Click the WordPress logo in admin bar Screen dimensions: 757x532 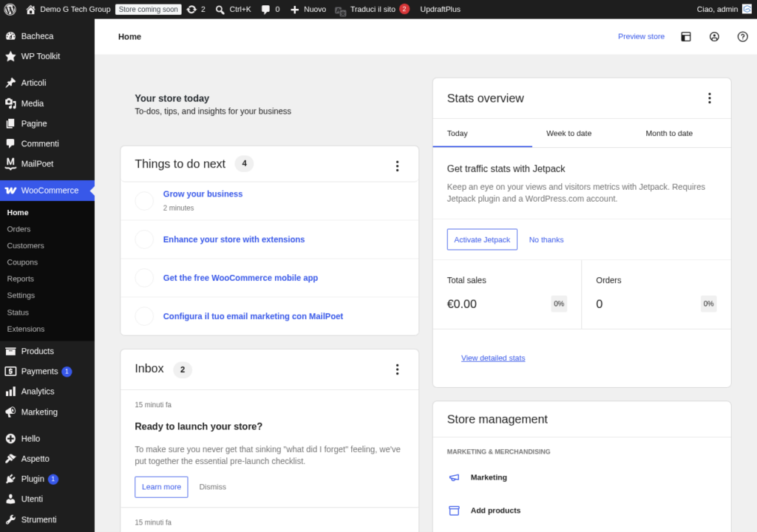[10, 9]
